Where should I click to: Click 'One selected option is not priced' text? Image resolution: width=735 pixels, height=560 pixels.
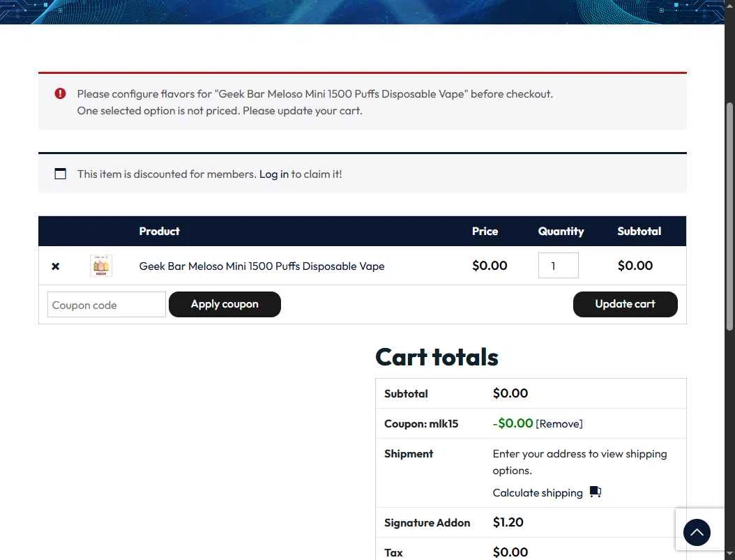(220, 111)
